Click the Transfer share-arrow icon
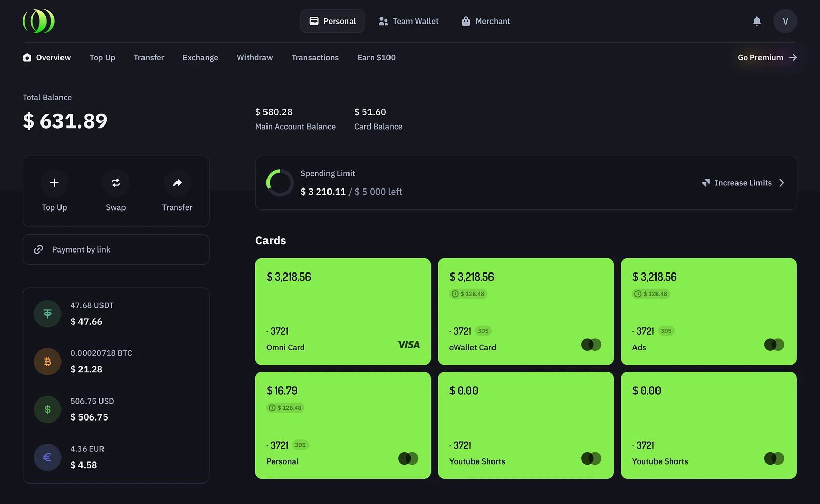820x504 pixels. 177,183
